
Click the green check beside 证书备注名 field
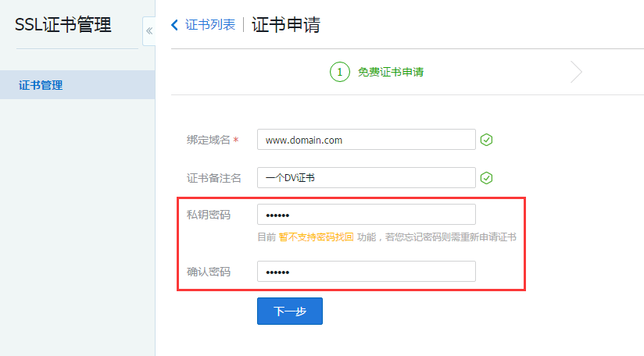tap(486, 178)
